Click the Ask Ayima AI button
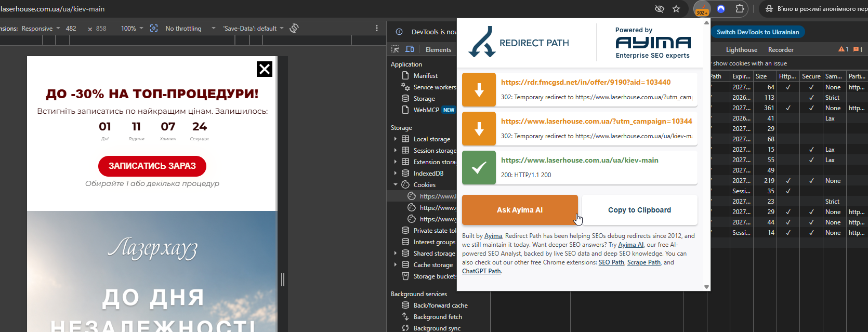This screenshot has width=868, height=332. tap(520, 210)
